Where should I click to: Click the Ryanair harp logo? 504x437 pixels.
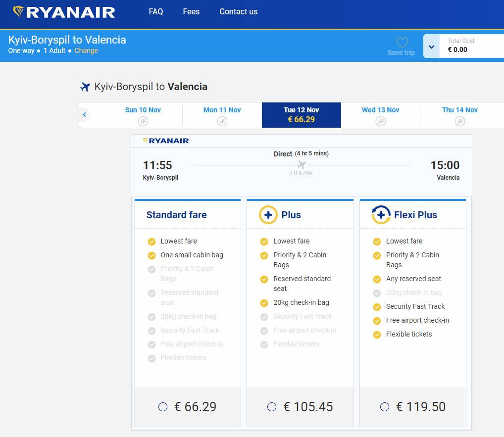tap(18, 11)
